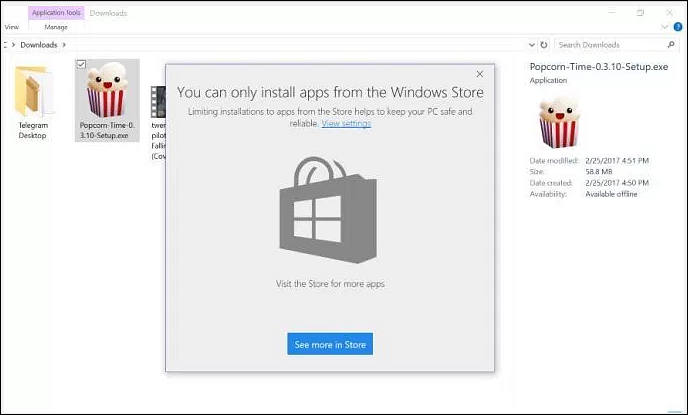This screenshot has width=688, height=415.
Task: Open the Manage ribbon tab
Action: pyautogui.click(x=56, y=27)
